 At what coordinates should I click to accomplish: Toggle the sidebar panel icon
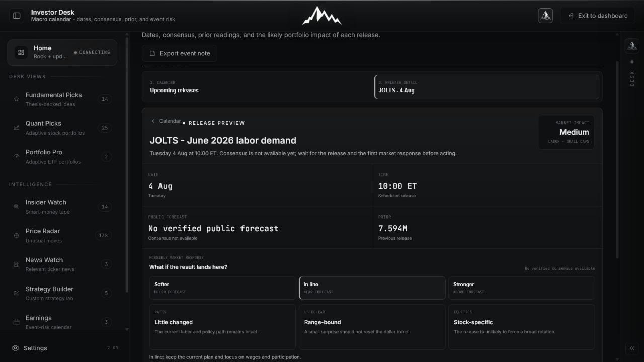pos(17,16)
